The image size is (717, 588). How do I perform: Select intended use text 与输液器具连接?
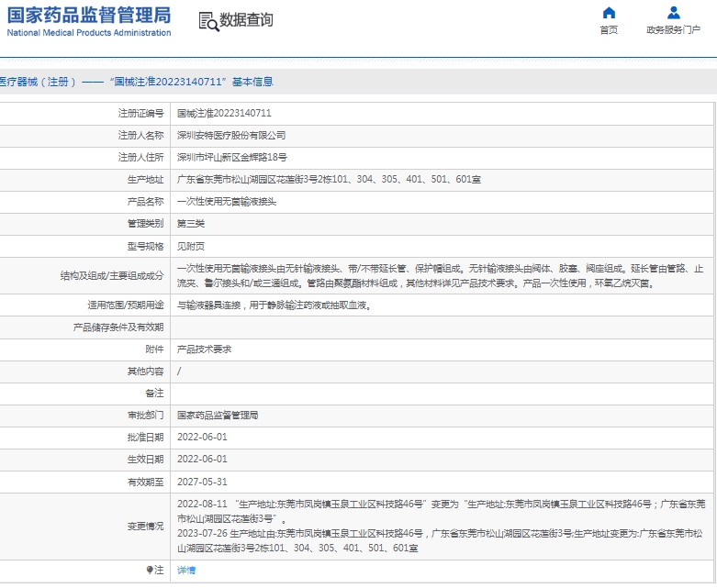point(209,305)
